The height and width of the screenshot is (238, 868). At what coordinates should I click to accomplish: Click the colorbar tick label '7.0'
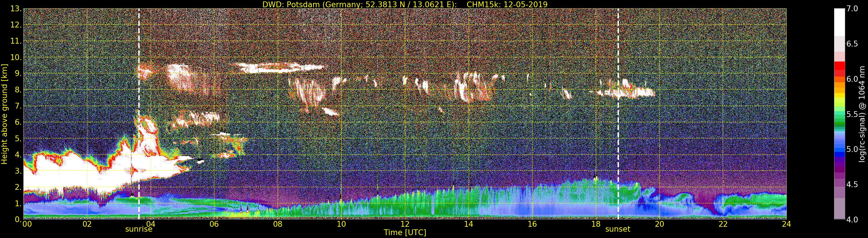[x=852, y=9]
